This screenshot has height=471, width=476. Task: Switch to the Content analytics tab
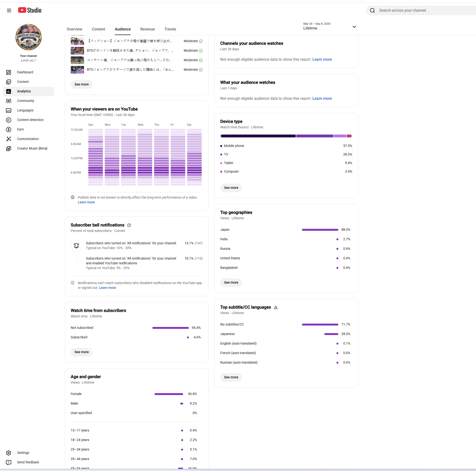tap(99, 29)
